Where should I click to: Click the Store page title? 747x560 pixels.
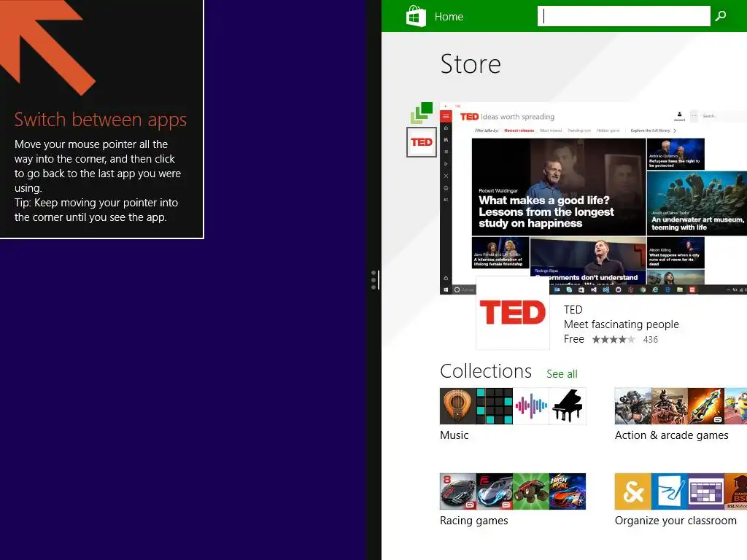tap(471, 64)
